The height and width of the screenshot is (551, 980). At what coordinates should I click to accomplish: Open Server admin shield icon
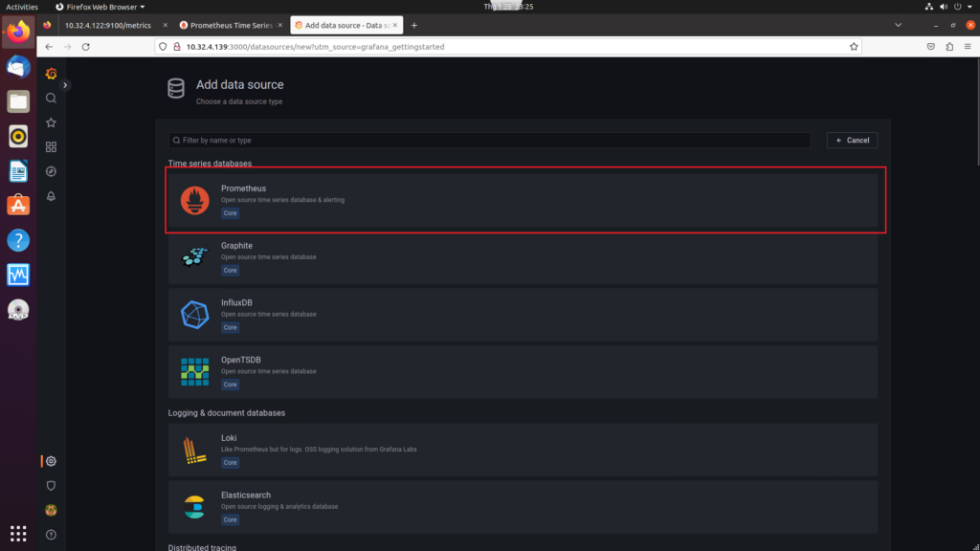coord(52,485)
